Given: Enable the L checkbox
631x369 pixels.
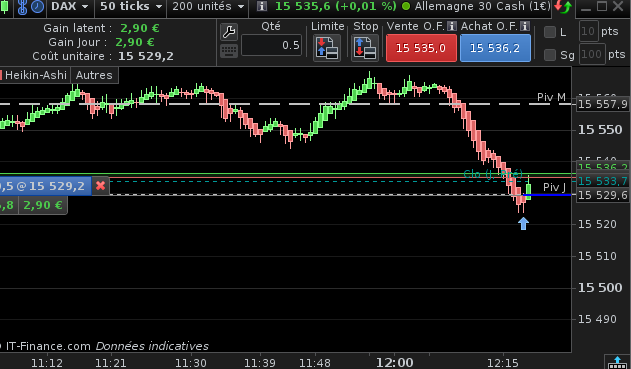Looking at the screenshot, I should click(x=550, y=32).
